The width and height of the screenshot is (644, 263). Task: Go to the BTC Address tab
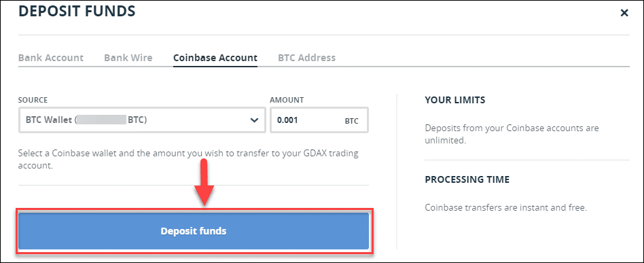tap(307, 58)
